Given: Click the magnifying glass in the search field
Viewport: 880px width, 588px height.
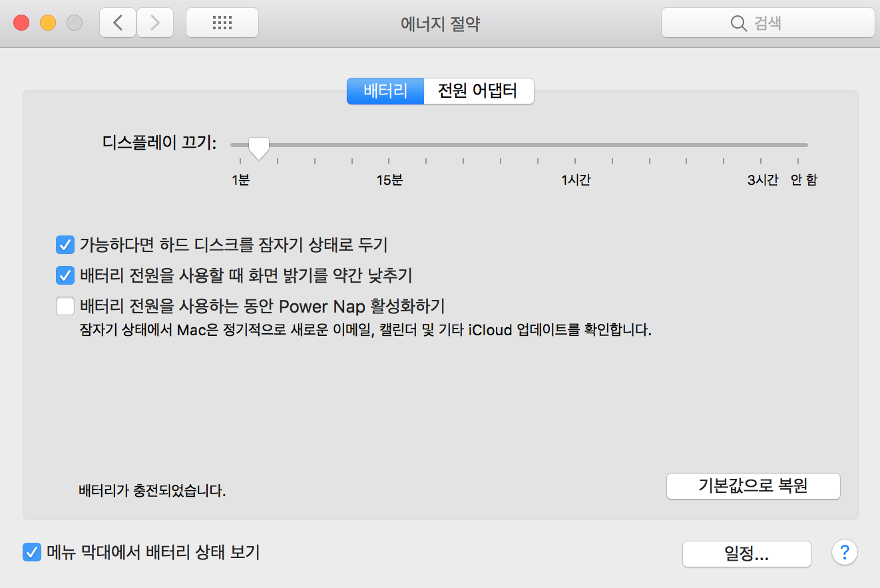Looking at the screenshot, I should pyautogui.click(x=739, y=23).
